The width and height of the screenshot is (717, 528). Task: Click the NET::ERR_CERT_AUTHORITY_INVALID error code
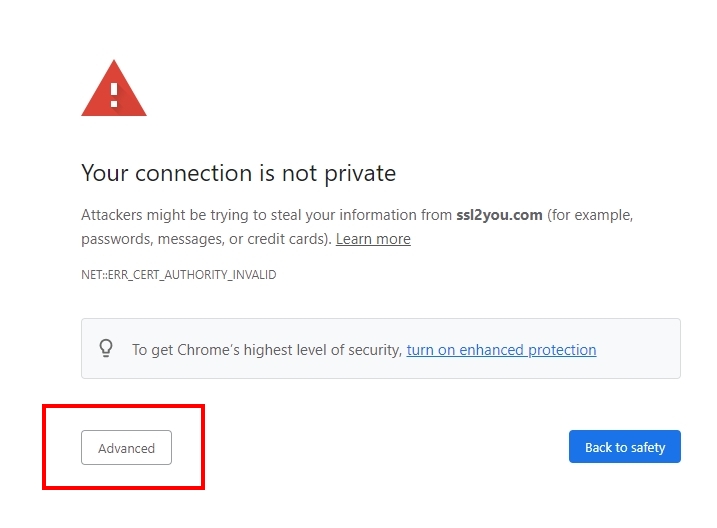click(x=178, y=274)
